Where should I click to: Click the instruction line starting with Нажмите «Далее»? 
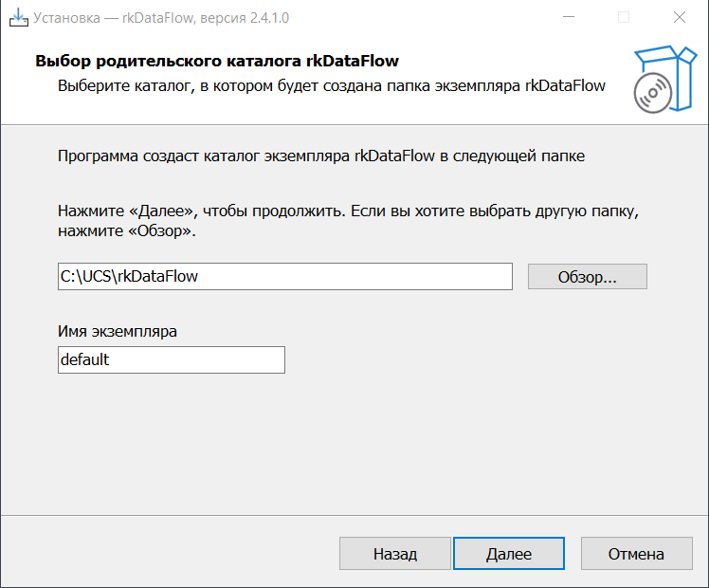[355, 210]
